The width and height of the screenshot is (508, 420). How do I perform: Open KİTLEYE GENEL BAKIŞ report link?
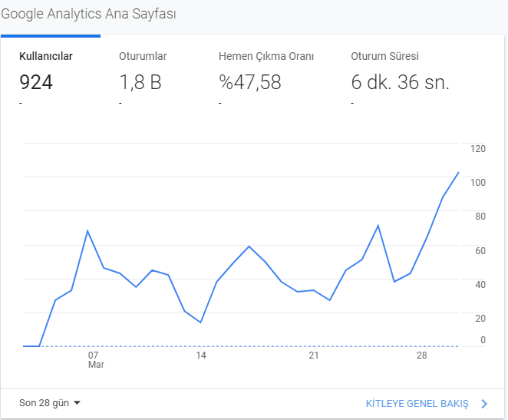pos(417,403)
